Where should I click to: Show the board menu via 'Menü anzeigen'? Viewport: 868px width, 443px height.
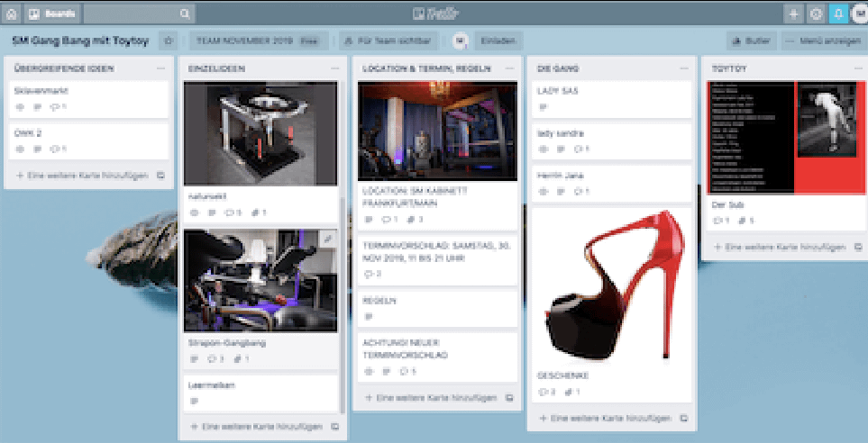tap(820, 41)
